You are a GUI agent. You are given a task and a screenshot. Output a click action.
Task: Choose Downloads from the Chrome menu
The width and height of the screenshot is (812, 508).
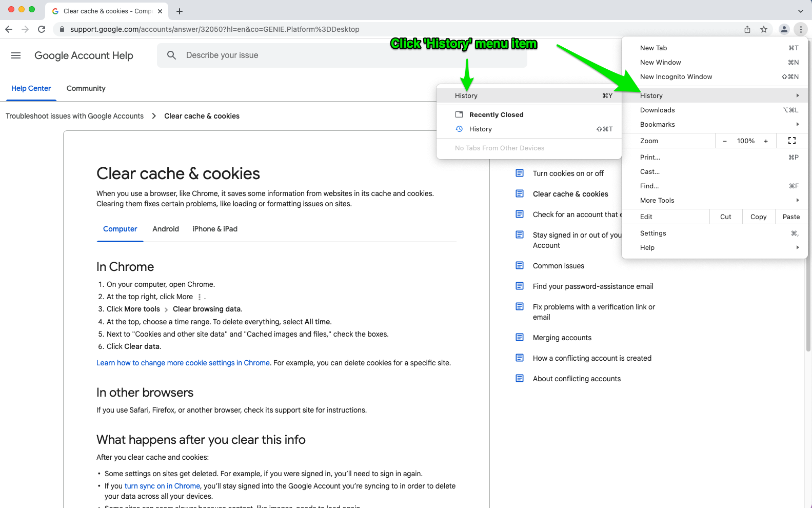(658, 110)
